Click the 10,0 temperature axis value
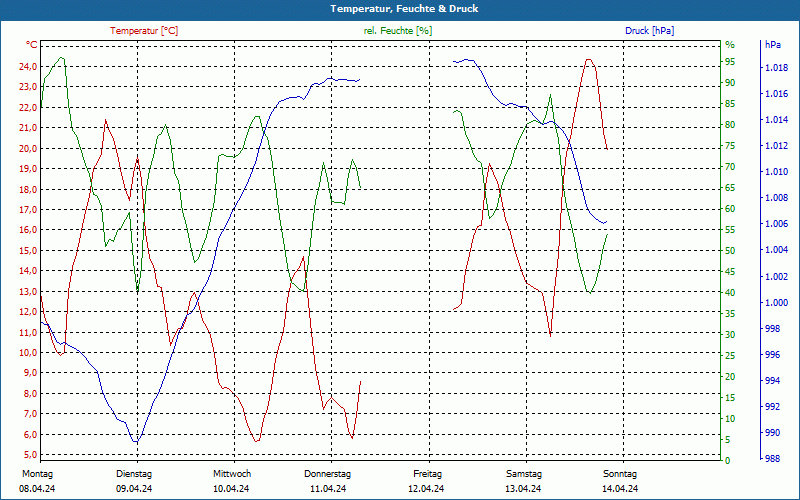Screen dimensions: 800x500 (28, 353)
